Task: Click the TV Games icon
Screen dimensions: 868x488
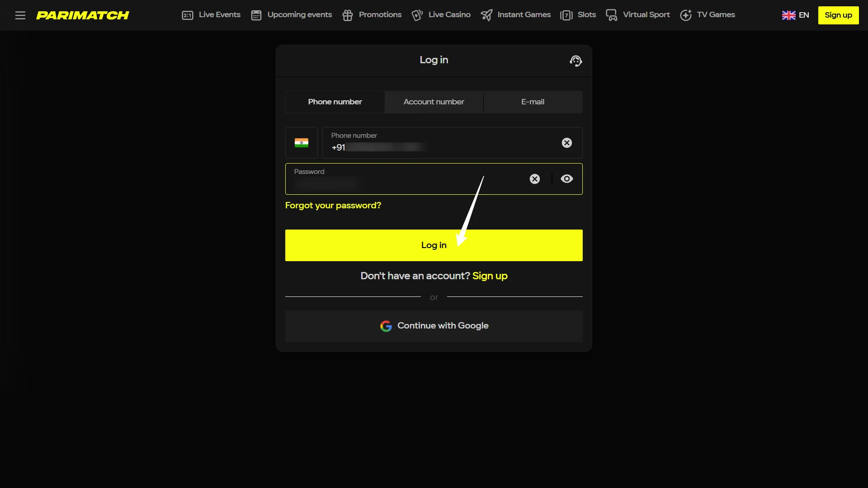Action: (x=686, y=15)
